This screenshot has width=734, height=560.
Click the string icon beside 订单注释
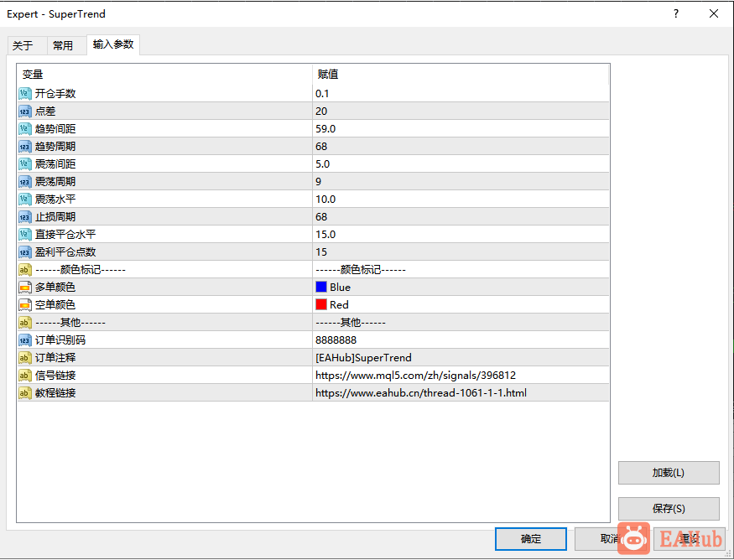click(24, 358)
